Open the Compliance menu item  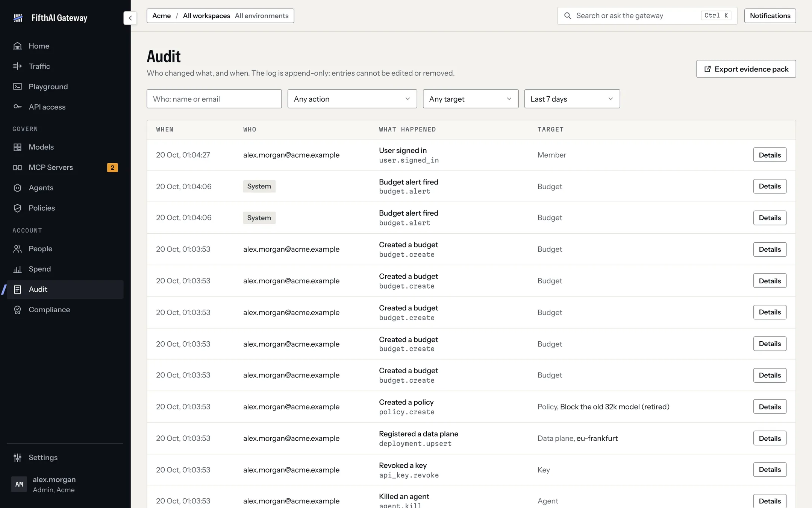(65, 310)
